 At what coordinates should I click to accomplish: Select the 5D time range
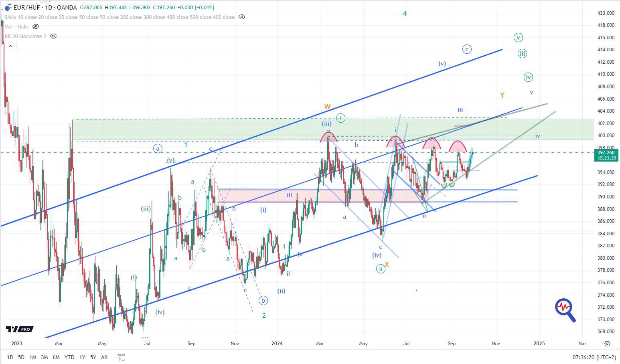tap(21, 357)
